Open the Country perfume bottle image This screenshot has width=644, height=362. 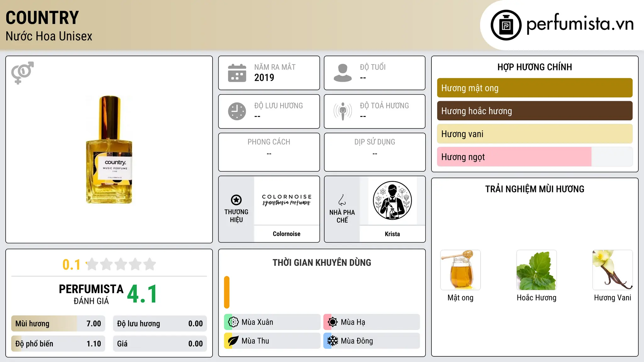click(x=109, y=150)
